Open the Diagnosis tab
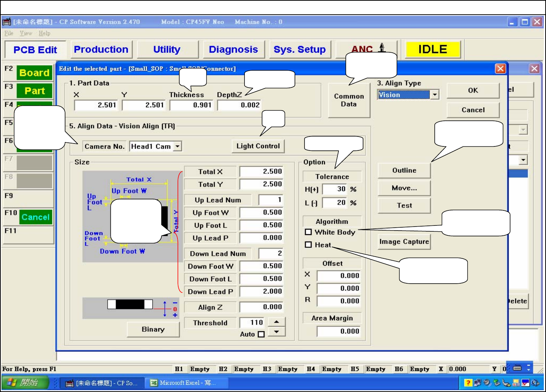546x392 pixels. [233, 49]
